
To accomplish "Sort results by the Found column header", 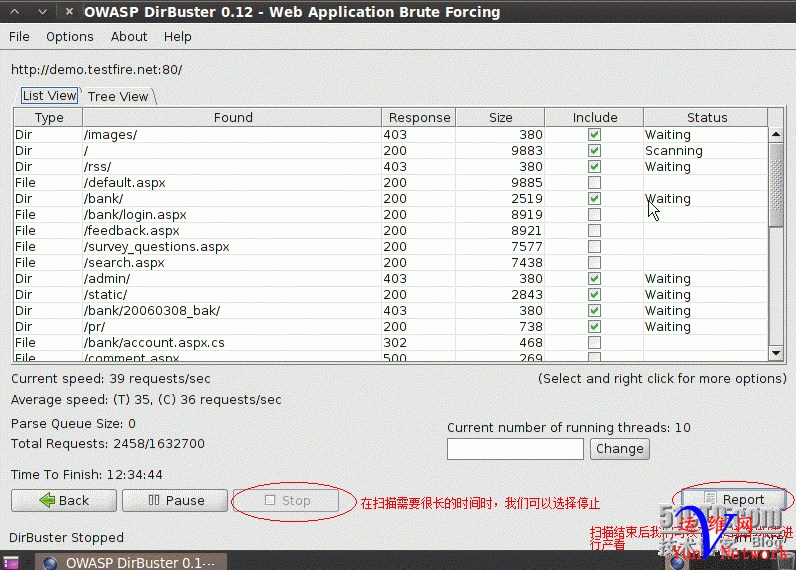I will coord(233,117).
